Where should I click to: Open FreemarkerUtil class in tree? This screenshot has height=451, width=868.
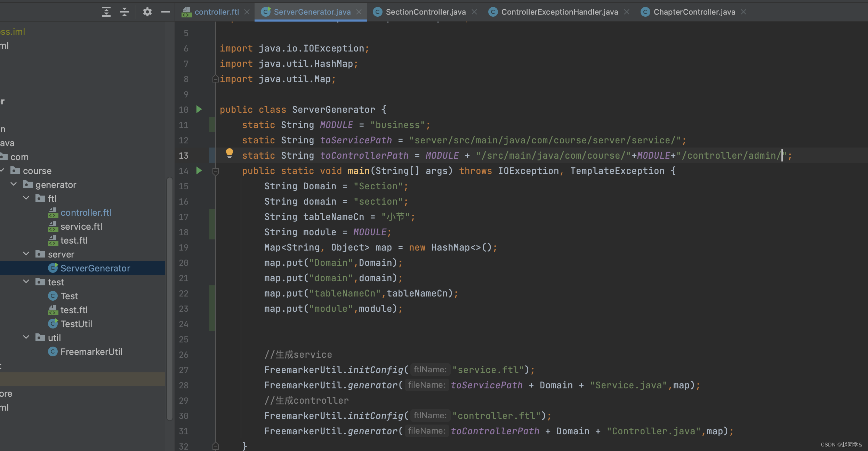coord(91,352)
